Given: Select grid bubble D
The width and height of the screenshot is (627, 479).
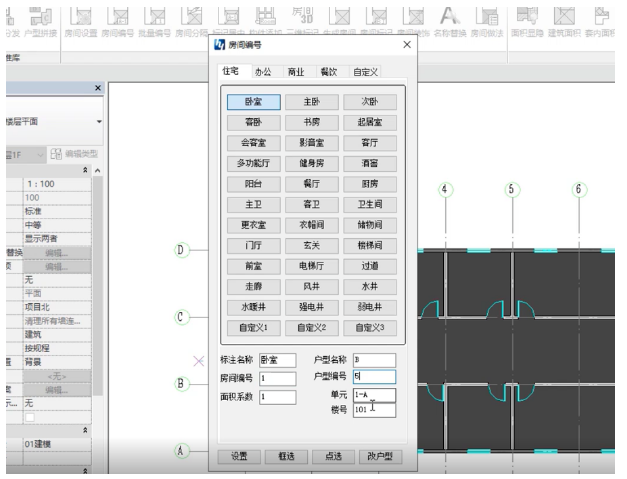Looking at the screenshot, I should pos(182,250).
